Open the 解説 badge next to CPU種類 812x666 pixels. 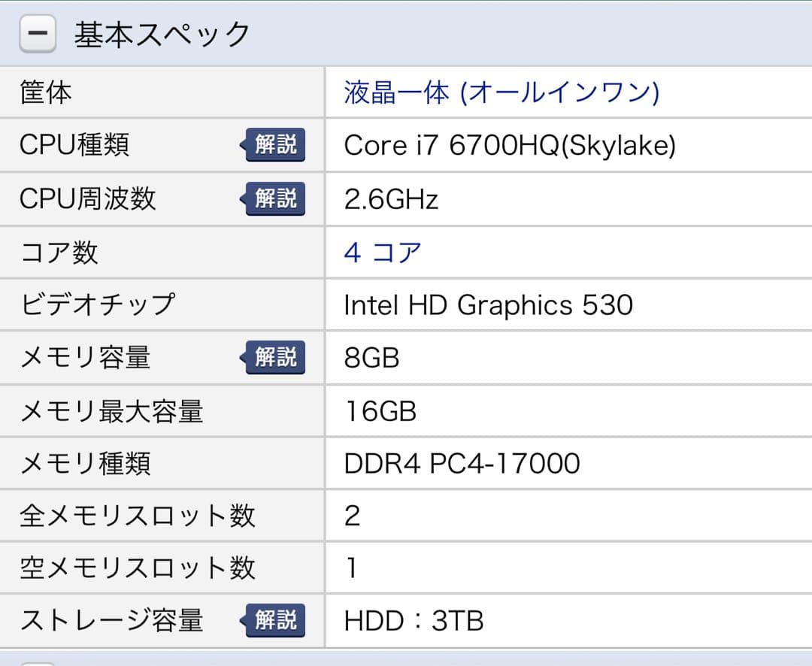(274, 145)
